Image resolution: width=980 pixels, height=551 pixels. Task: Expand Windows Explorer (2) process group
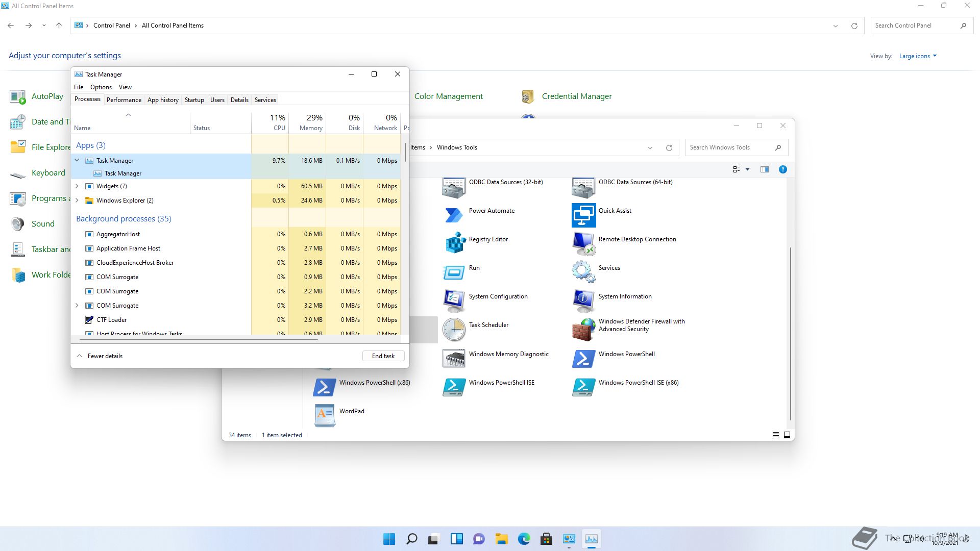pyautogui.click(x=77, y=201)
